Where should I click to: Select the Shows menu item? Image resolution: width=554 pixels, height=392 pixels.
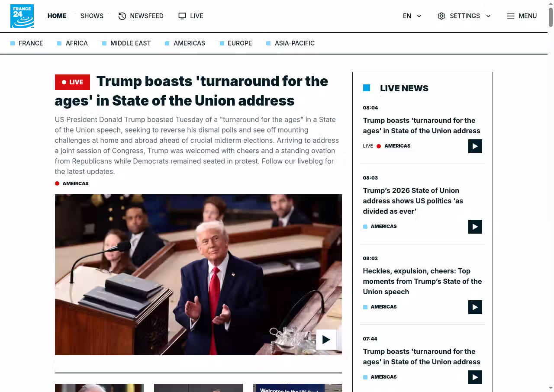tap(92, 16)
